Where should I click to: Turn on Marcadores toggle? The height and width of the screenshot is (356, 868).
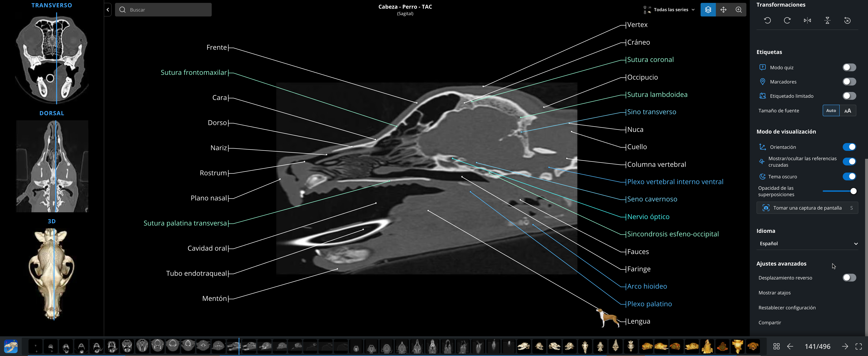[849, 82]
